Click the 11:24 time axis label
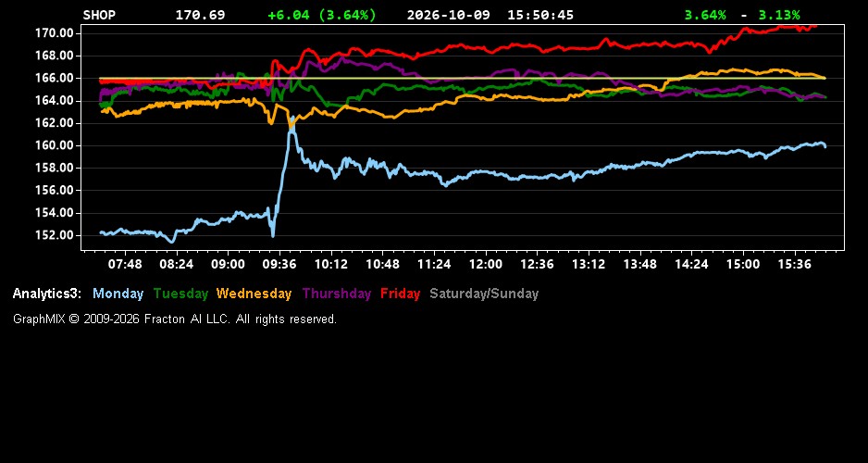This screenshot has height=463, width=868. tap(434, 265)
